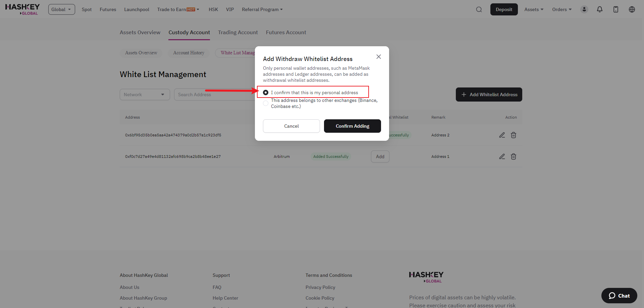Image resolution: width=644 pixels, height=308 pixels.
Task: Click the Confirm Adding button
Action: 352,126
